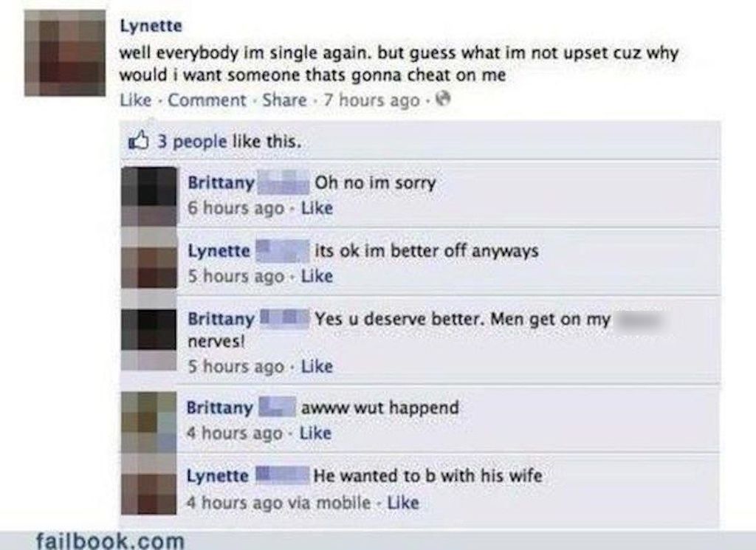Screen dimensions: 756x550
Task: Open Brittany's avatar on 'Oh no im sorry'
Action: click(149, 196)
